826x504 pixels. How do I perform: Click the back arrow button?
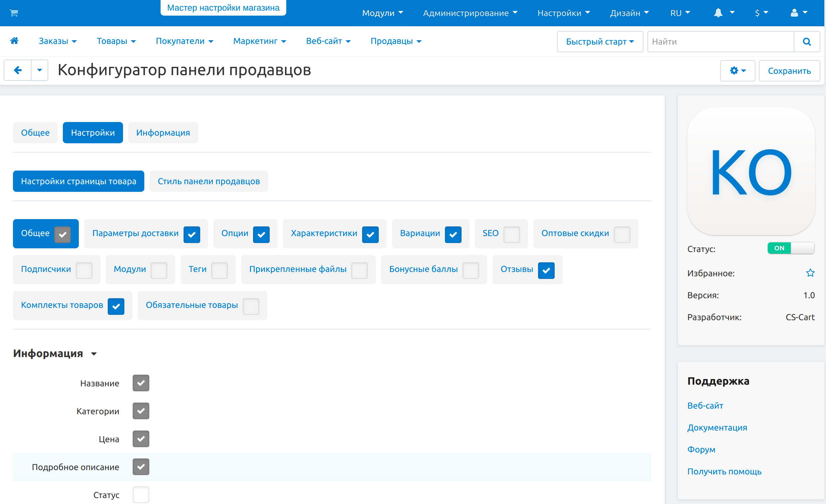pos(18,70)
